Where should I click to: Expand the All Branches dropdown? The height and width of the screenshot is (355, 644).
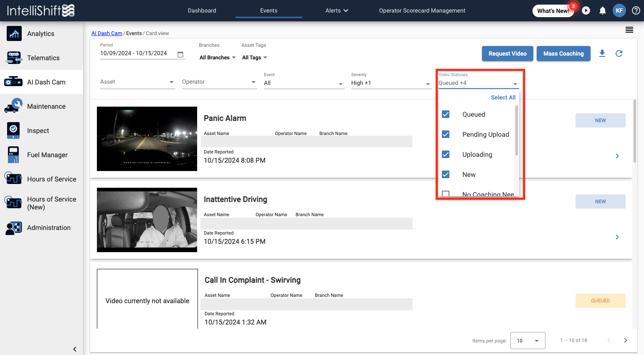click(218, 58)
